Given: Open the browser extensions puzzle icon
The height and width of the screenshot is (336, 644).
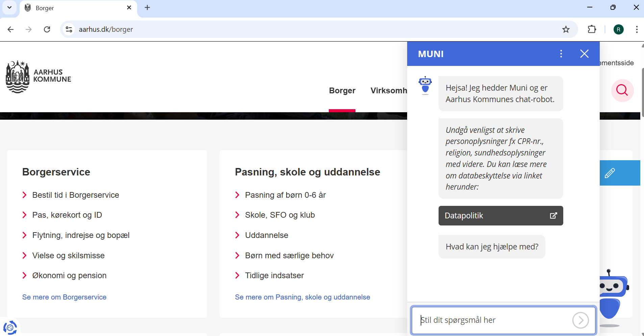Looking at the screenshot, I should 592,29.
